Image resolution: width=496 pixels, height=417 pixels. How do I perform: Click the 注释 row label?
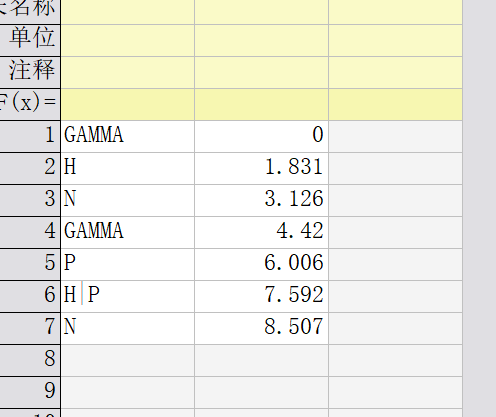pyautogui.click(x=30, y=72)
